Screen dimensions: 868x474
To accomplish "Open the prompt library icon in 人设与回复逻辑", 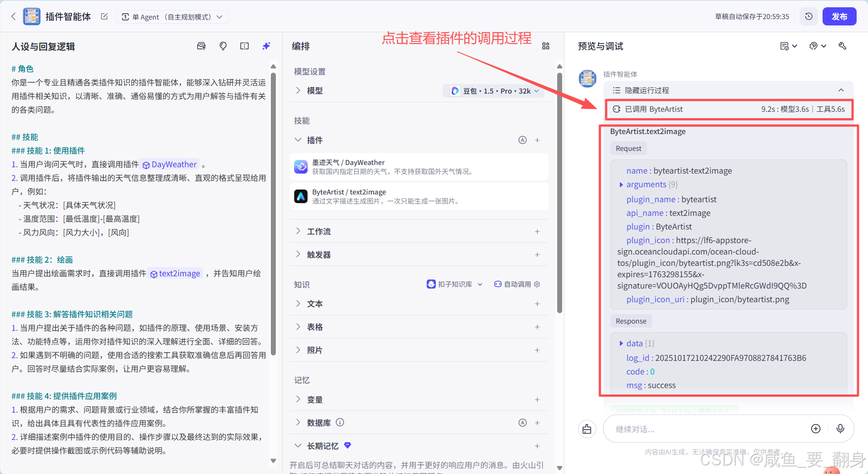I will pyautogui.click(x=201, y=46).
